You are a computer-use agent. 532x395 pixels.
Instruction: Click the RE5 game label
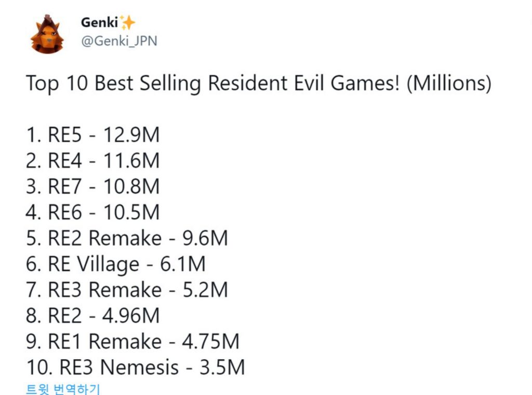pos(64,135)
